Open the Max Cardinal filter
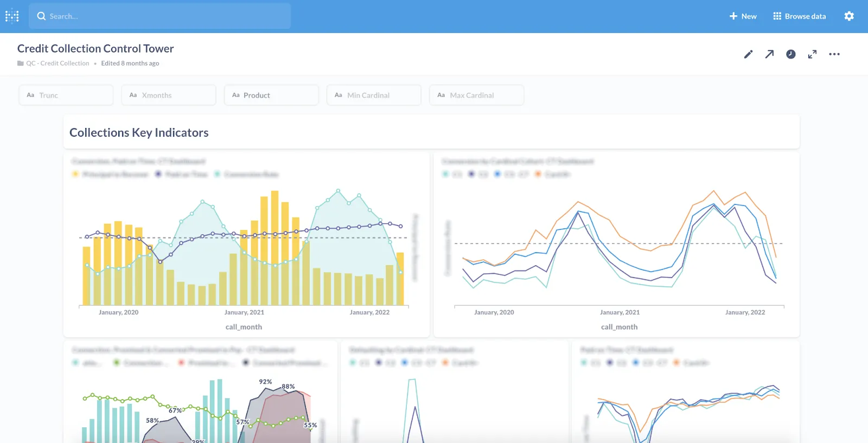This screenshot has height=443, width=868. click(476, 95)
